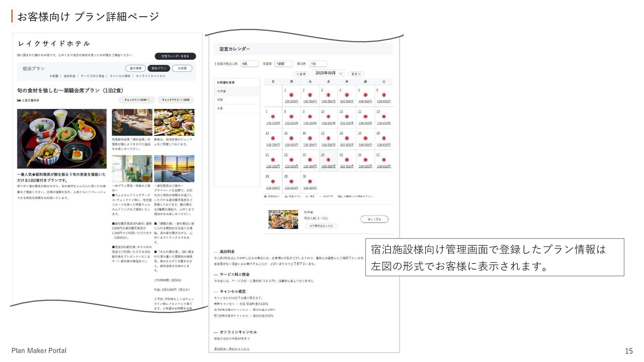Open the 部屋数 selector showing 1部屋
This screenshot has width=644, height=362.
(x=283, y=64)
